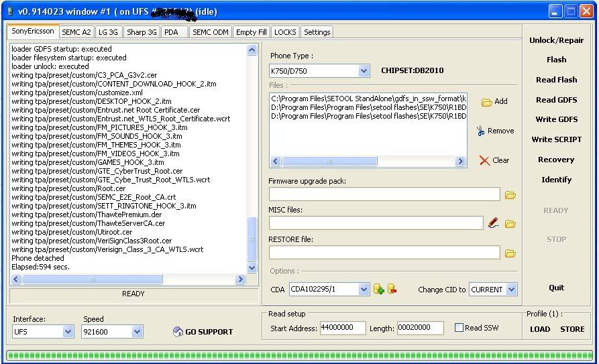This screenshot has height=364, width=599.
Task: Minimize the window from title bar
Action: tap(555, 11)
